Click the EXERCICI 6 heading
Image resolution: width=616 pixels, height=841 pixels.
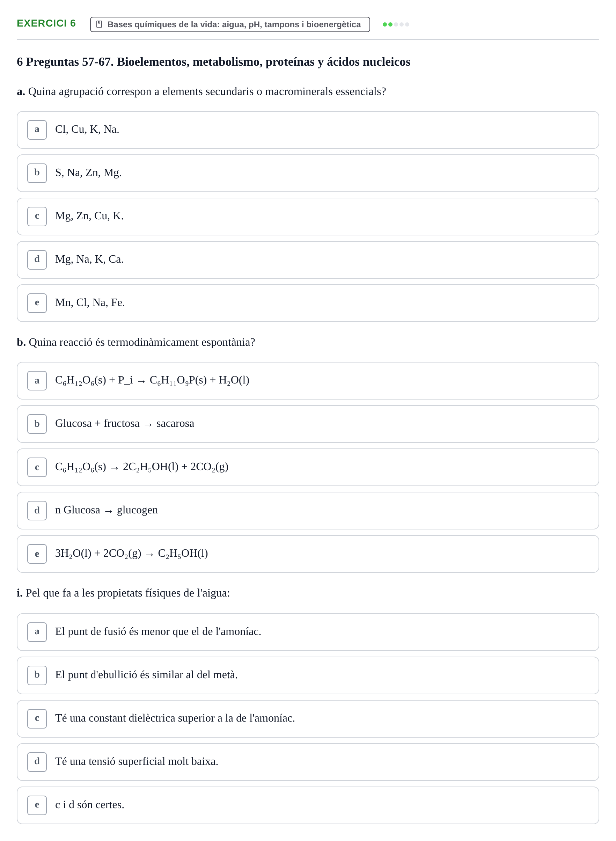[46, 23]
